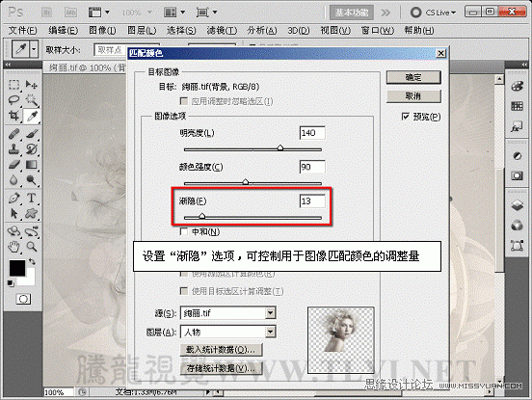Select the 3D Camera Orbit tool

[32, 231]
